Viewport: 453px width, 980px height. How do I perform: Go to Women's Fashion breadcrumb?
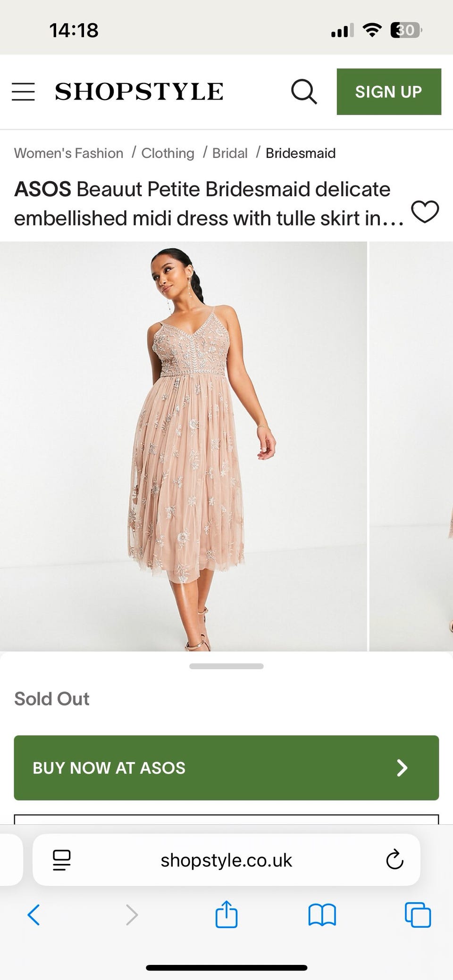[x=69, y=153]
